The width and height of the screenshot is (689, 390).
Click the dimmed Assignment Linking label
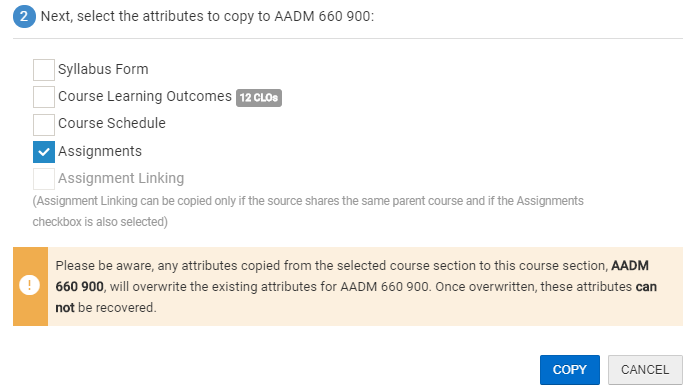[121, 178]
